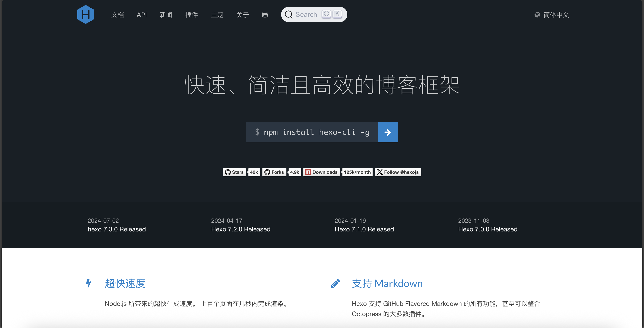Click the npm install hexo-cli command box

[312, 132]
